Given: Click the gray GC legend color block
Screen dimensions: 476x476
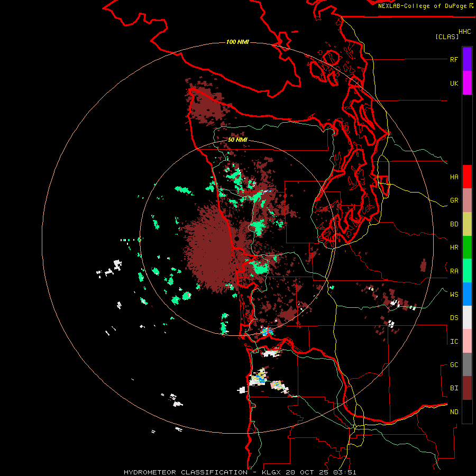Looking at the screenshot, I should [467, 364].
